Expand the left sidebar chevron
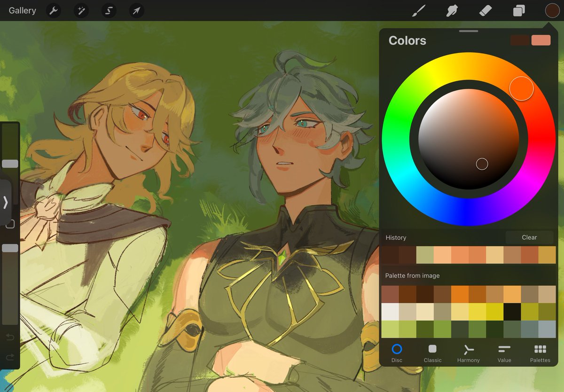Screen dimensions: 564x392 pyautogui.click(x=6, y=202)
